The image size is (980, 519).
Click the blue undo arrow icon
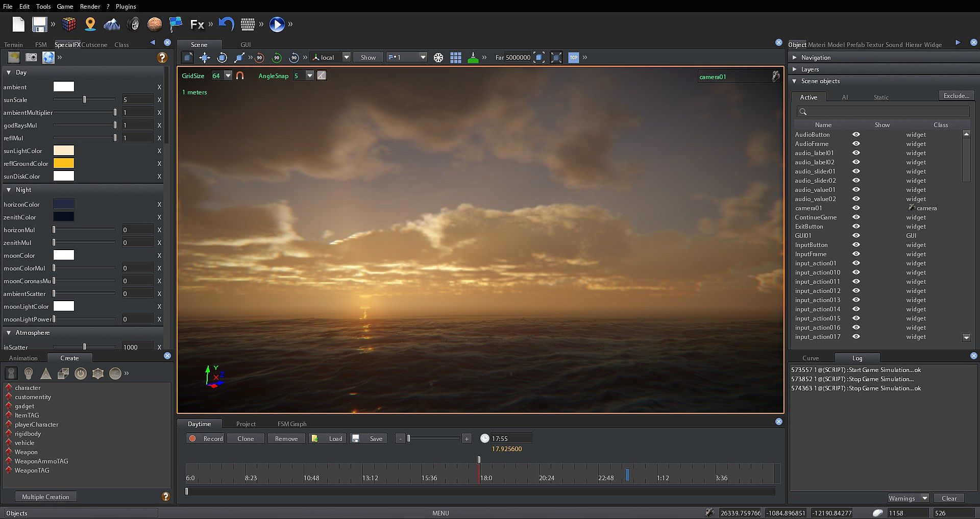click(226, 23)
